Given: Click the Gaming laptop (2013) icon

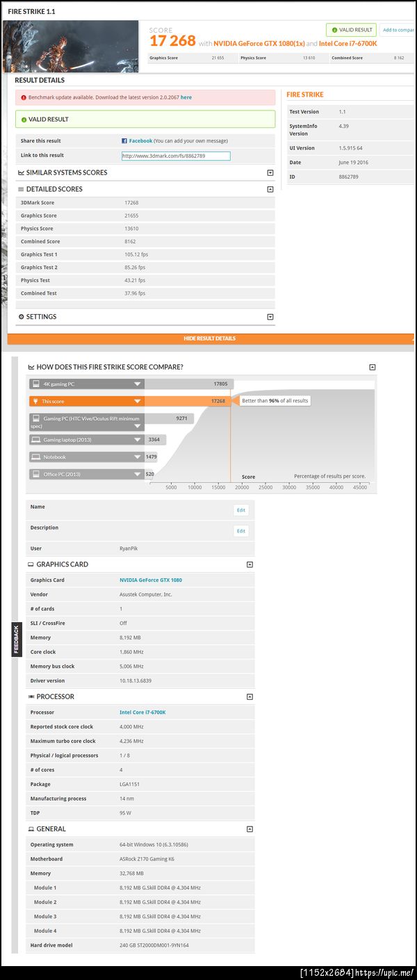Looking at the screenshot, I should [35, 440].
